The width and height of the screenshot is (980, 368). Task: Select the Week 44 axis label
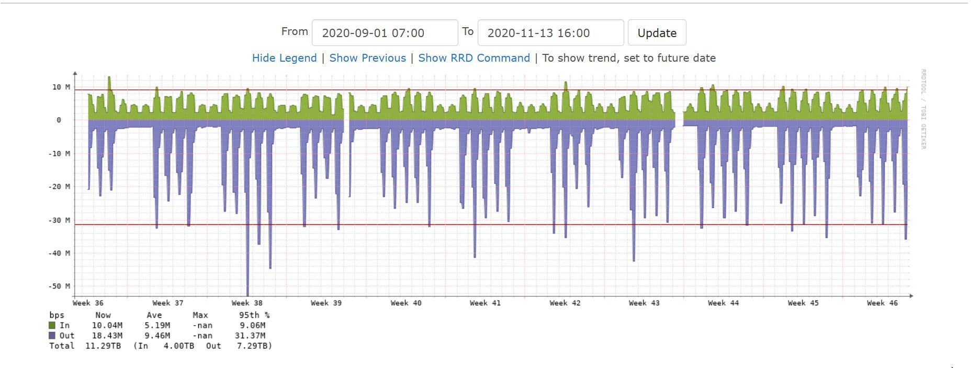coord(723,303)
